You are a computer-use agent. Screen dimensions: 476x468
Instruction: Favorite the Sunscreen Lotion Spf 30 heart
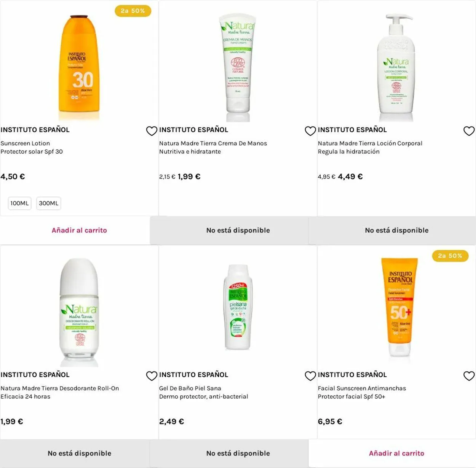coord(152,131)
